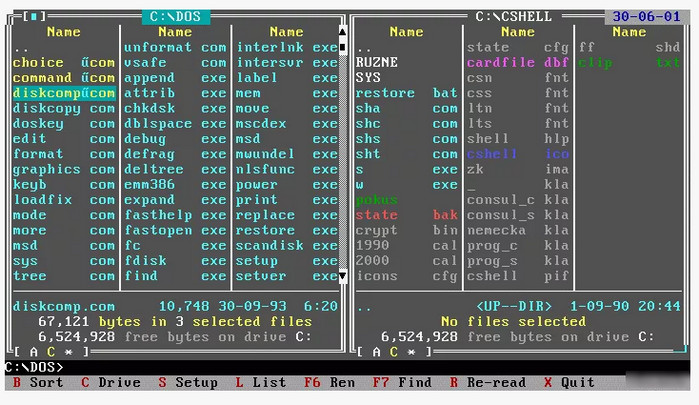This screenshot has width=699, height=405.
Task: Select defrag.exe file
Action: point(176,154)
